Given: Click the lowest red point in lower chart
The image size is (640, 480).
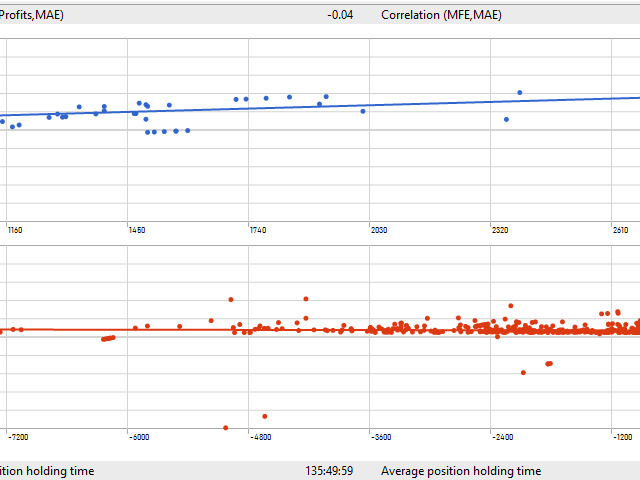Looking at the screenshot, I should pyautogui.click(x=226, y=428).
